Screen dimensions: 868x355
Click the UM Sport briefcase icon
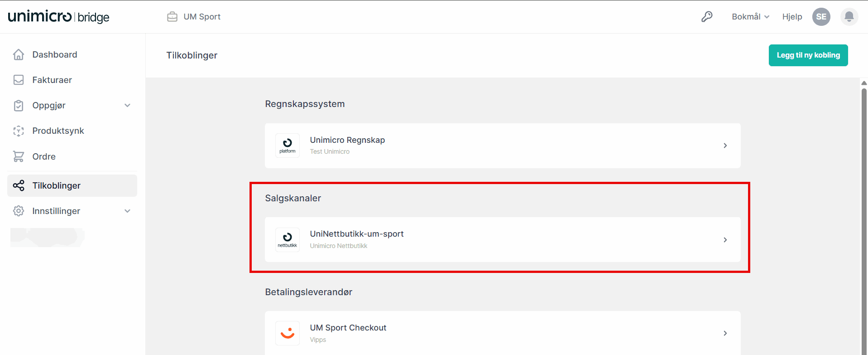(172, 16)
